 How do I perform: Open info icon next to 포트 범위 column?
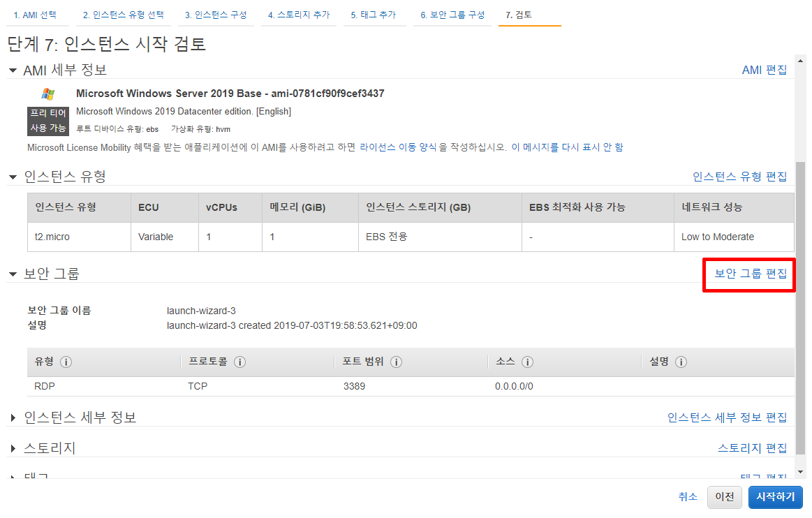pyautogui.click(x=396, y=362)
